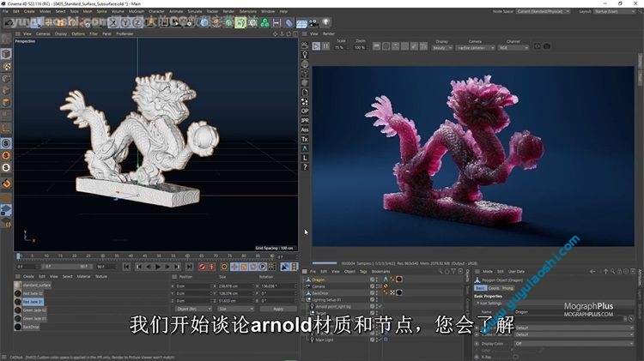Click the page icon in IPR sidebar
The height and width of the screenshot is (361, 644).
[305, 93]
